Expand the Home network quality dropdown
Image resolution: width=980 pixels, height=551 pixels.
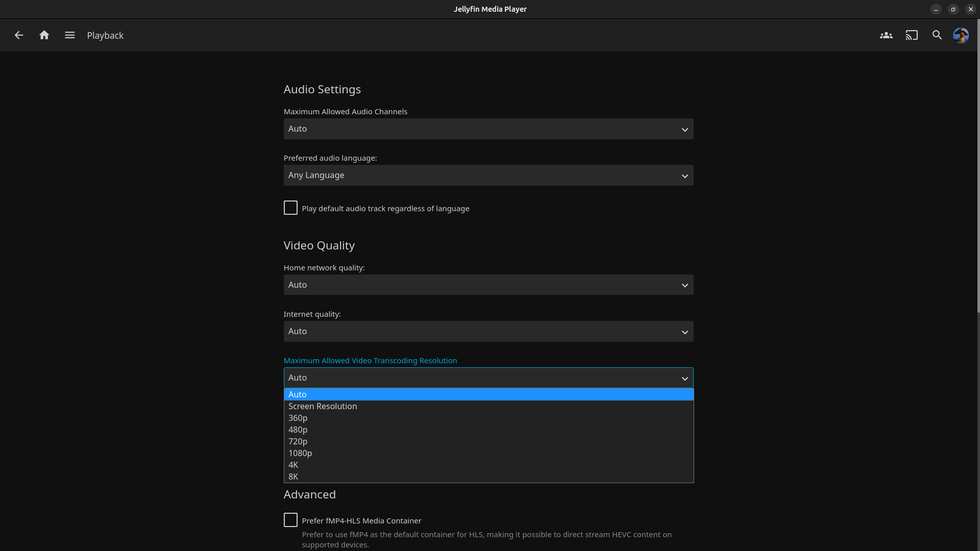tap(488, 285)
